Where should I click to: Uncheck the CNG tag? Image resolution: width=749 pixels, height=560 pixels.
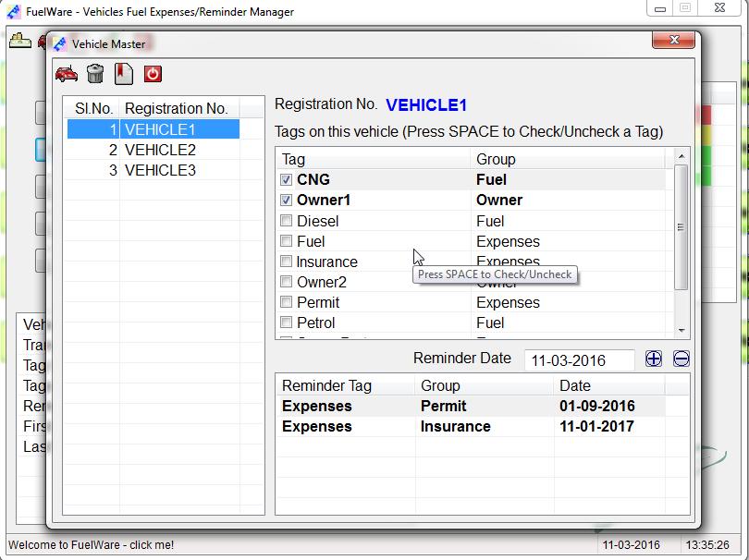pyautogui.click(x=285, y=180)
